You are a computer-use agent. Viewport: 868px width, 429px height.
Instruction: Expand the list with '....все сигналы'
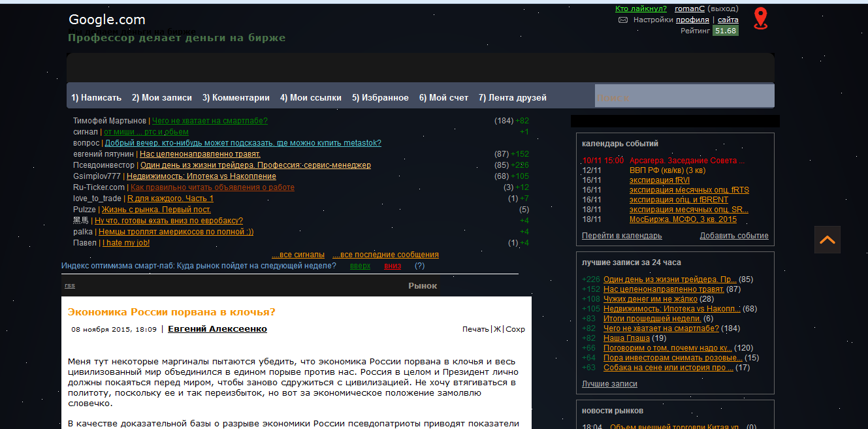tap(298, 255)
